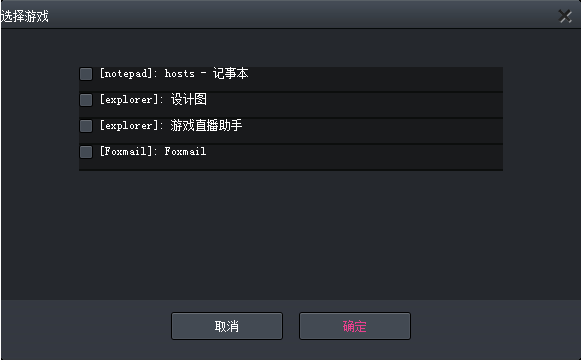Select the 'hosts - 记事本' window title

point(206,74)
